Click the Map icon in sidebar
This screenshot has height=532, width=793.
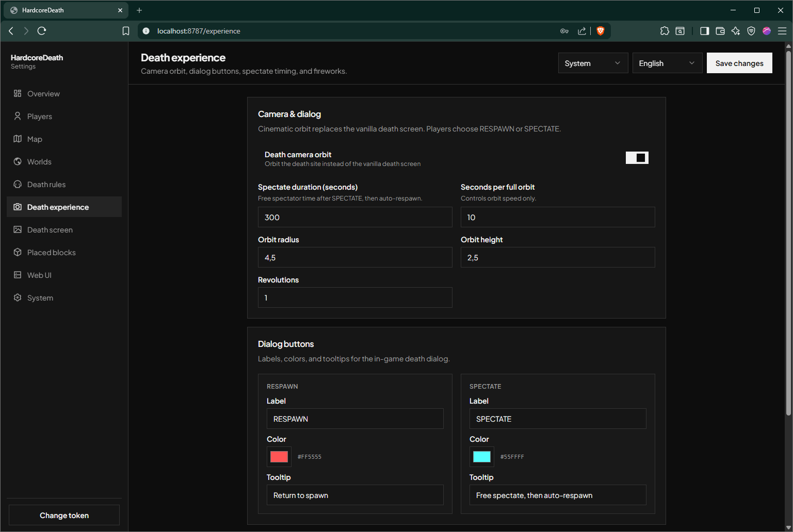(18, 139)
